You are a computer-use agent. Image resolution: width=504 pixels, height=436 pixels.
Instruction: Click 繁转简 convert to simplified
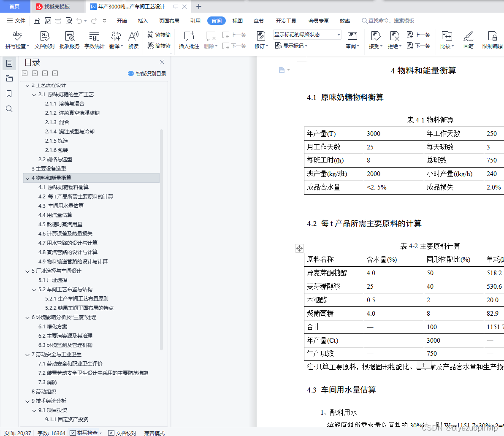point(159,35)
